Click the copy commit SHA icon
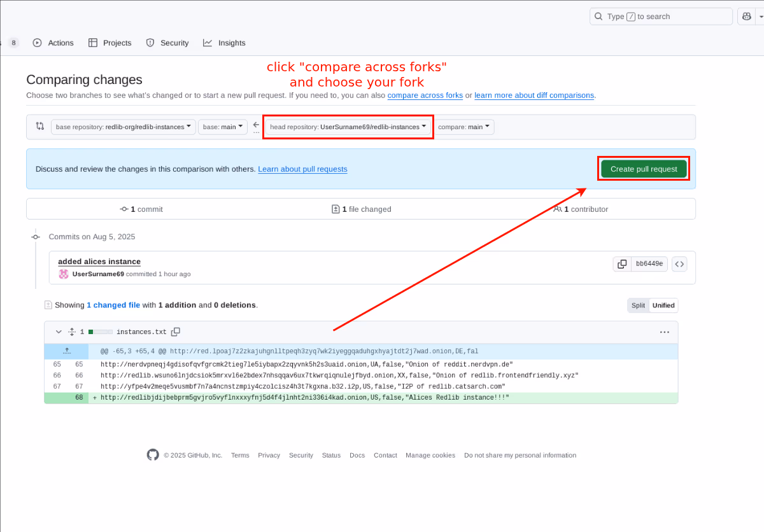This screenshot has width=764, height=532. [622, 264]
